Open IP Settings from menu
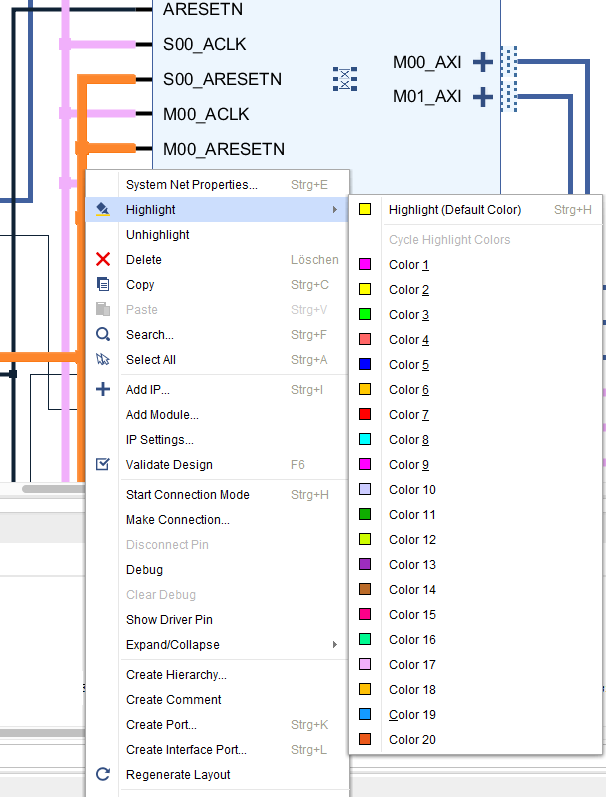The width and height of the screenshot is (606, 797). click(x=218, y=439)
